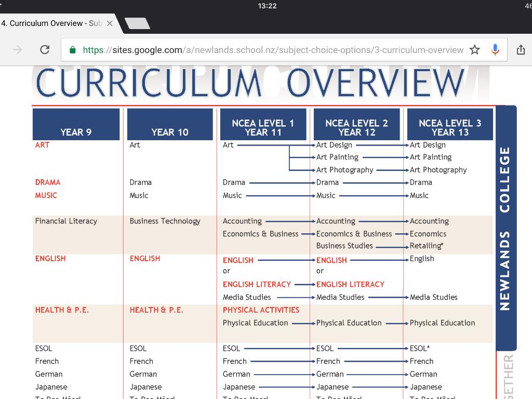The image size is (532, 399).
Task: Click the green secure lock icon
Action: tap(73, 50)
